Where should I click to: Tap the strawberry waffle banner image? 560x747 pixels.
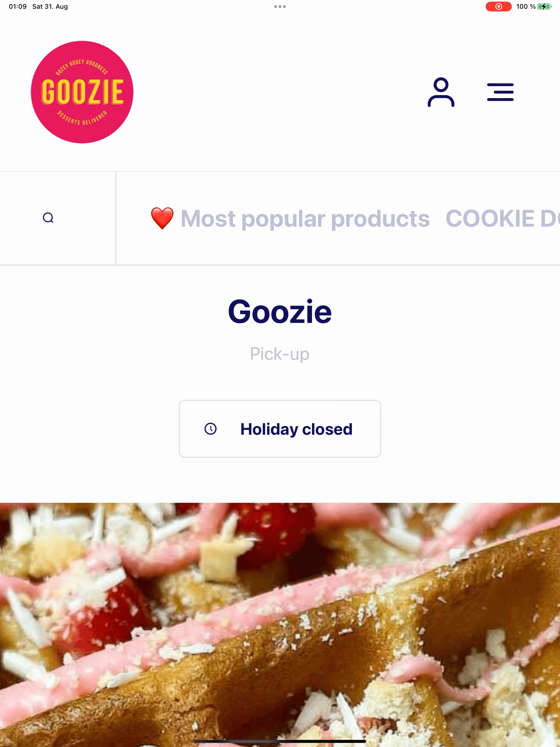[280, 625]
